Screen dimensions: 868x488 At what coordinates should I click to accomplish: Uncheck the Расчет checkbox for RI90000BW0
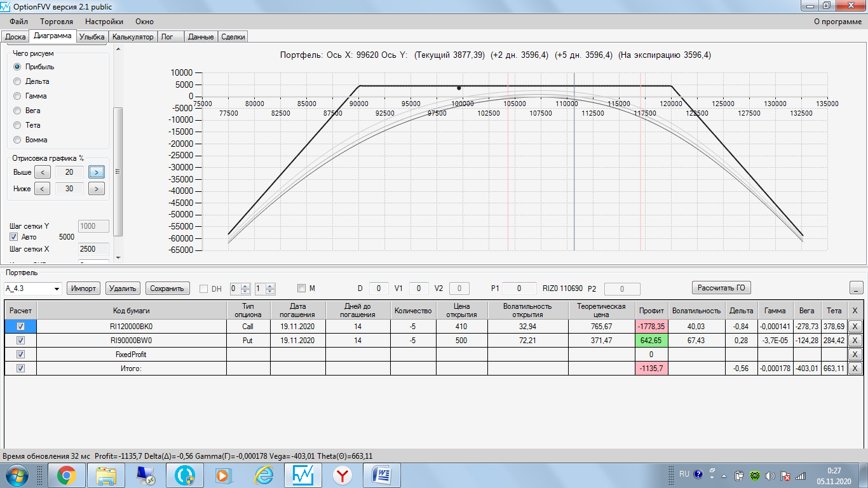(x=20, y=341)
